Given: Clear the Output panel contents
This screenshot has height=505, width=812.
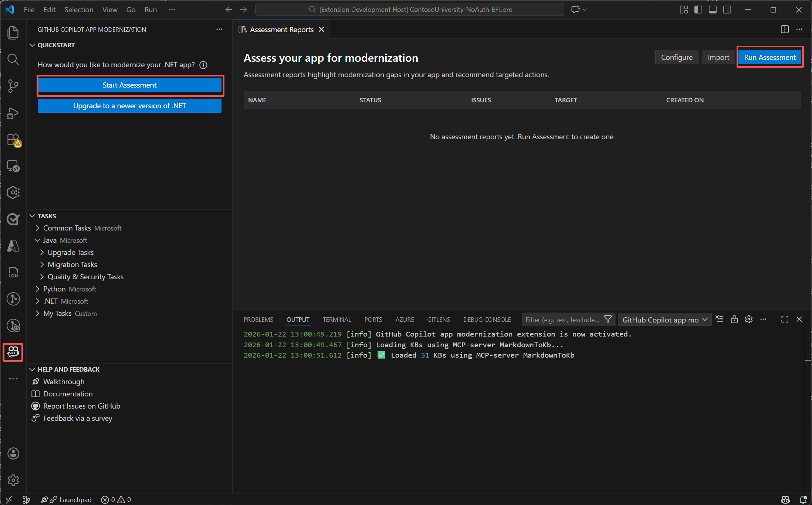Looking at the screenshot, I should 720,319.
